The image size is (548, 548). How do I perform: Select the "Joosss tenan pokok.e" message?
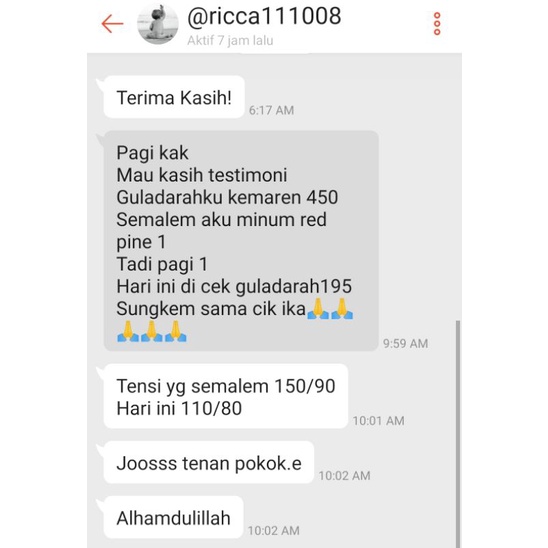209,463
